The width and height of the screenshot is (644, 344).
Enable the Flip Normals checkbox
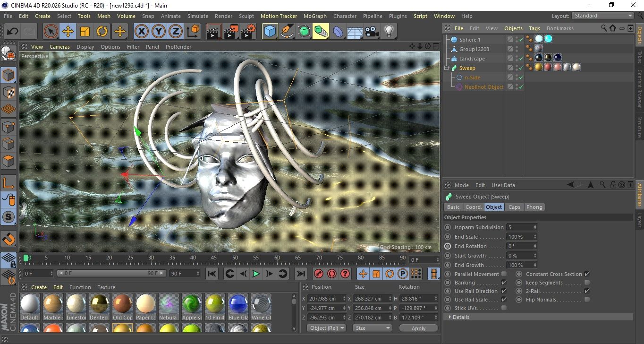pyautogui.click(x=587, y=300)
